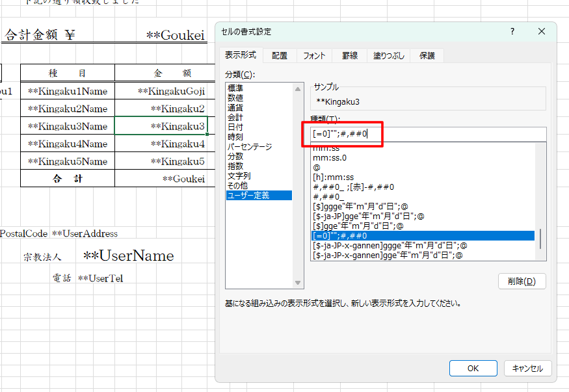Select the [h]:mm:ss format
Screen dimensions: 569x392
[x=423, y=177]
